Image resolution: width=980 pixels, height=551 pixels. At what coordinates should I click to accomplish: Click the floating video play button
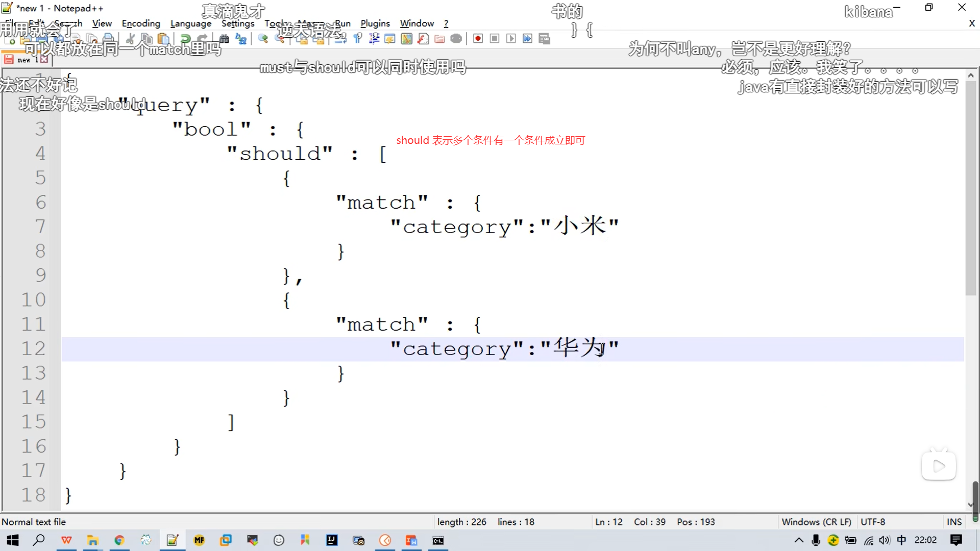pos(939,466)
